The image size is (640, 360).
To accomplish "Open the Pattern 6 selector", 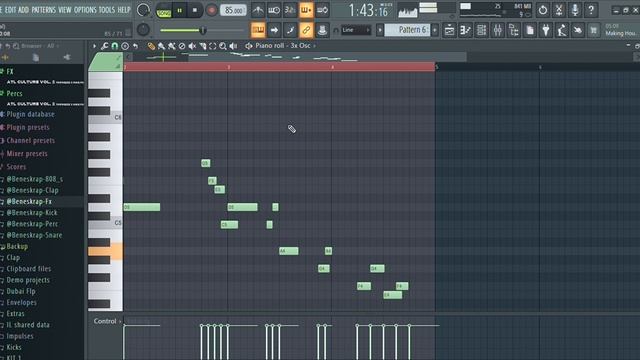I will click(x=407, y=30).
